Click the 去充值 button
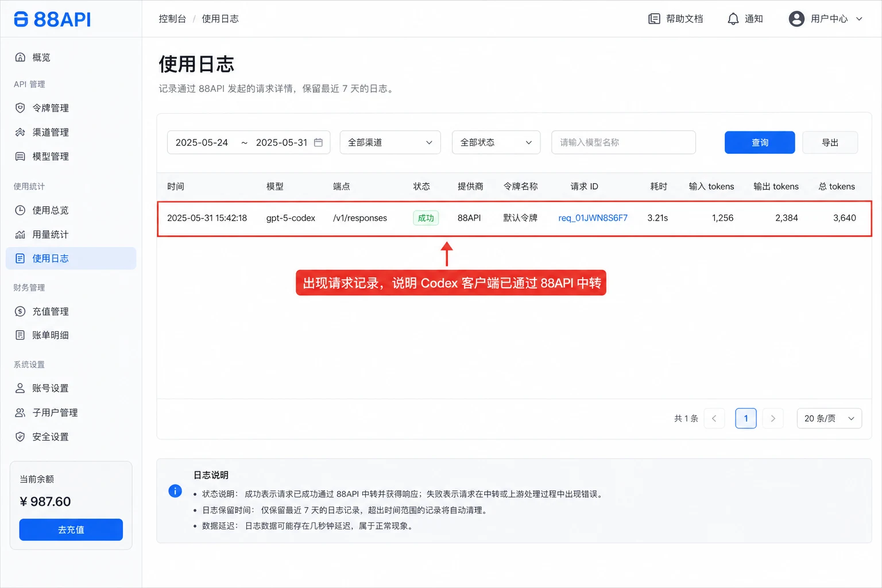This screenshot has width=882, height=588. click(x=71, y=529)
